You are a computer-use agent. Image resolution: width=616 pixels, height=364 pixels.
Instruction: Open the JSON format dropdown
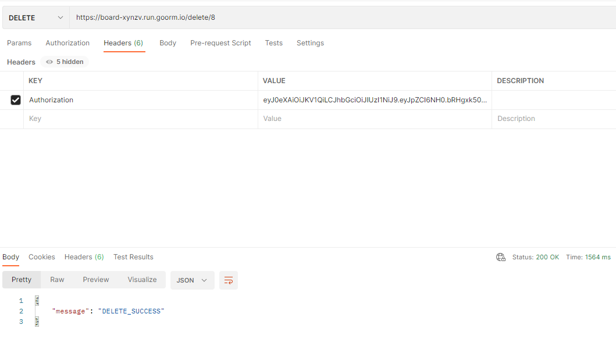[x=192, y=280]
